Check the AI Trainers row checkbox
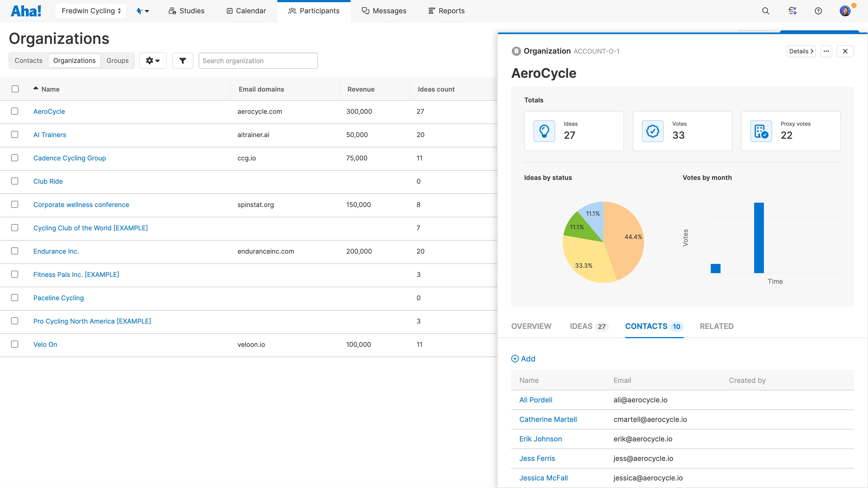The image size is (868, 488). [x=14, y=134]
